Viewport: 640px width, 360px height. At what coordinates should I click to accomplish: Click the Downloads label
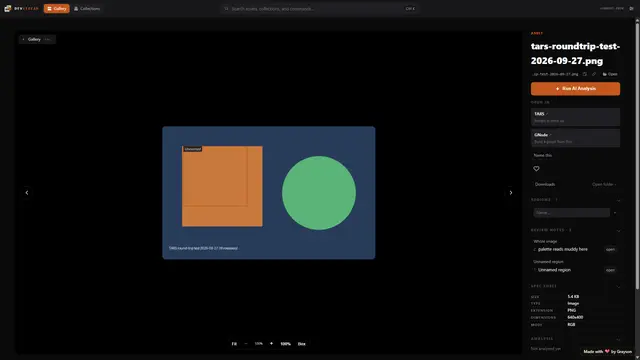coord(545,184)
